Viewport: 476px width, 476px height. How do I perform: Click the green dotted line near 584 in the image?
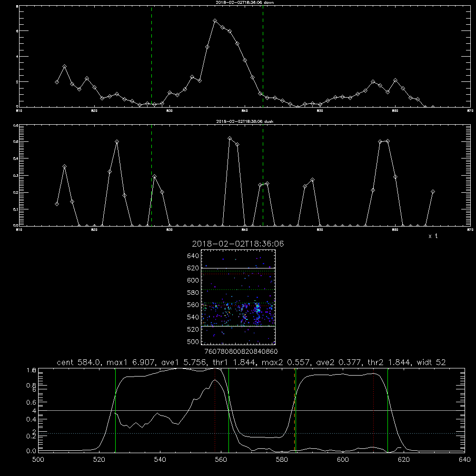coord(238,290)
